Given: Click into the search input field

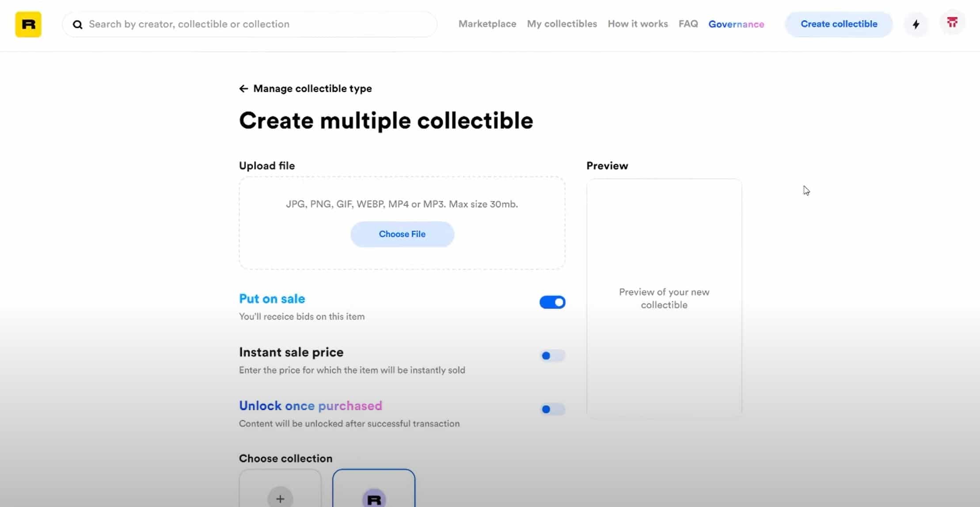Looking at the screenshot, I should click(256, 24).
